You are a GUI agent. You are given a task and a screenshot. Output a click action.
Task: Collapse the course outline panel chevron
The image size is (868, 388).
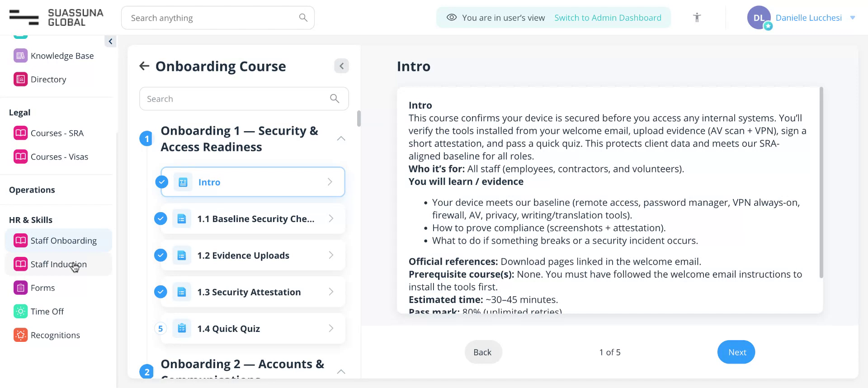tap(341, 66)
